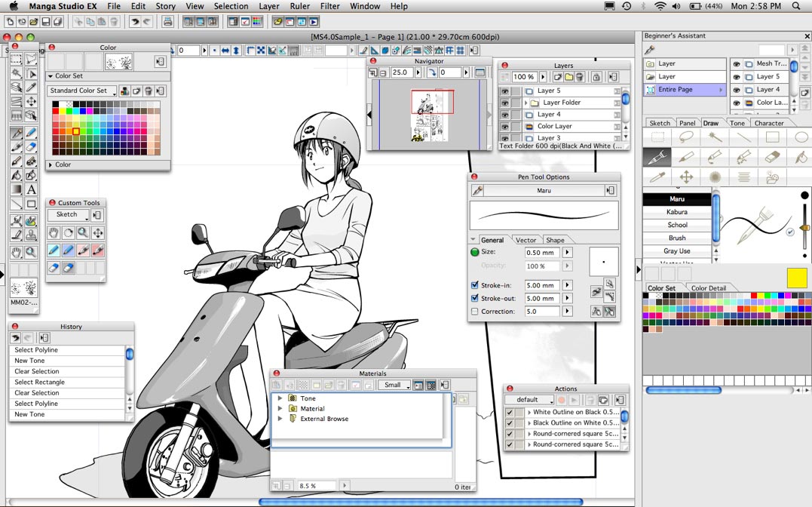
Task: Click the open folder icon in main toolbar
Action: click(34, 22)
